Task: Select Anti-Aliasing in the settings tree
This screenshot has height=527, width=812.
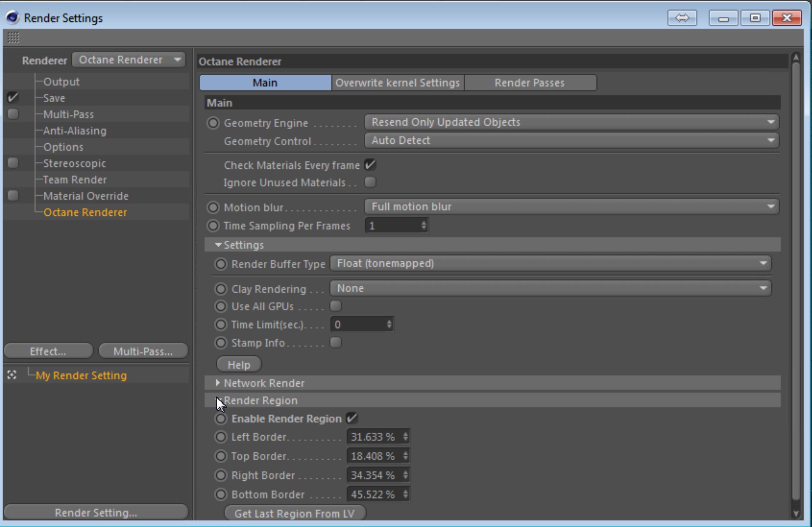Action: pos(75,130)
